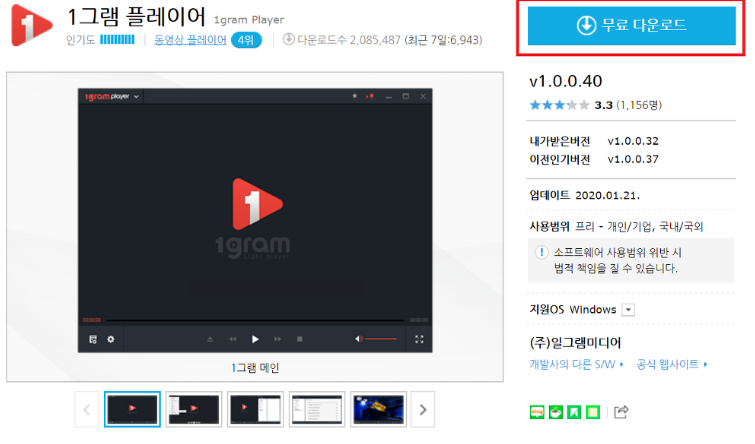Show previous thumbnails with left arrow
Screen dimensions: 755x444
click(x=87, y=410)
